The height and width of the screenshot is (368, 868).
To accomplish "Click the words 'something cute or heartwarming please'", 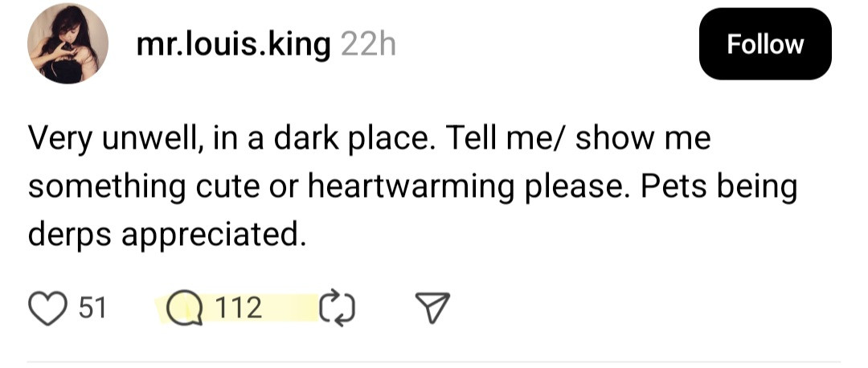I will pyautogui.click(x=328, y=187).
